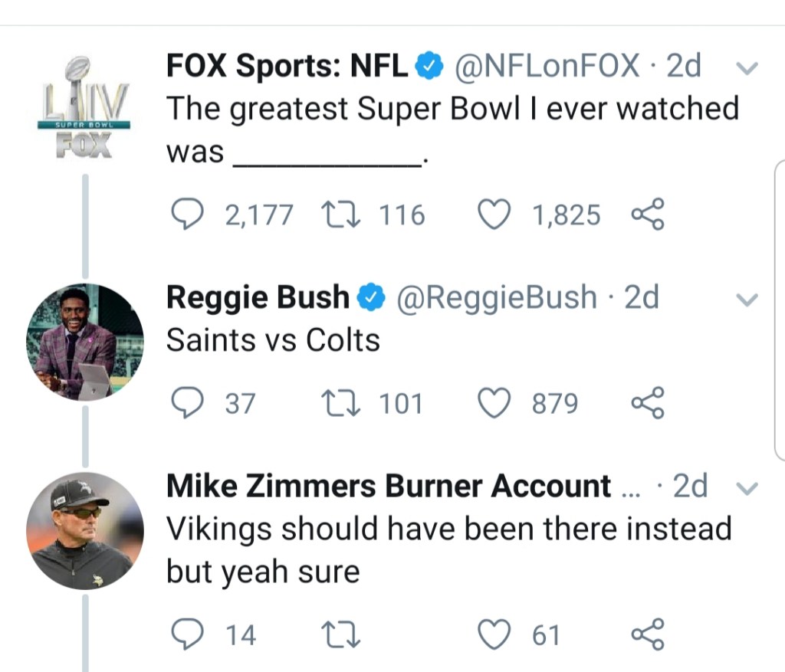Viewport: 785px width, 672px height.
Task: Open Mike Zimmers Burner tweet options chevron
Action: pos(747,488)
